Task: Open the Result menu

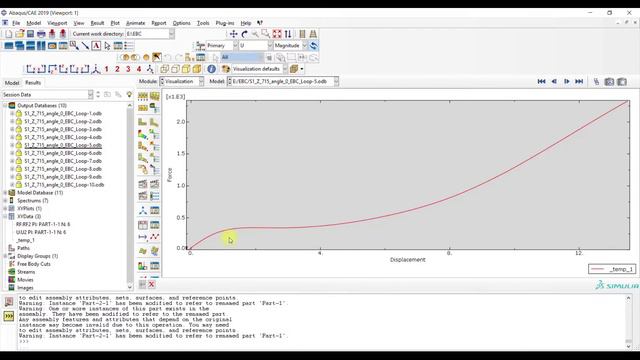Action: point(97,23)
